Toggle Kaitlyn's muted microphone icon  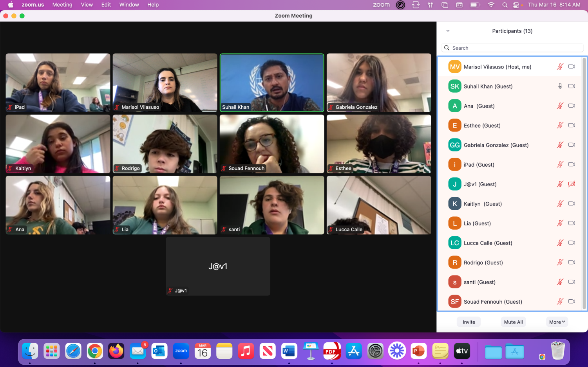click(x=560, y=203)
